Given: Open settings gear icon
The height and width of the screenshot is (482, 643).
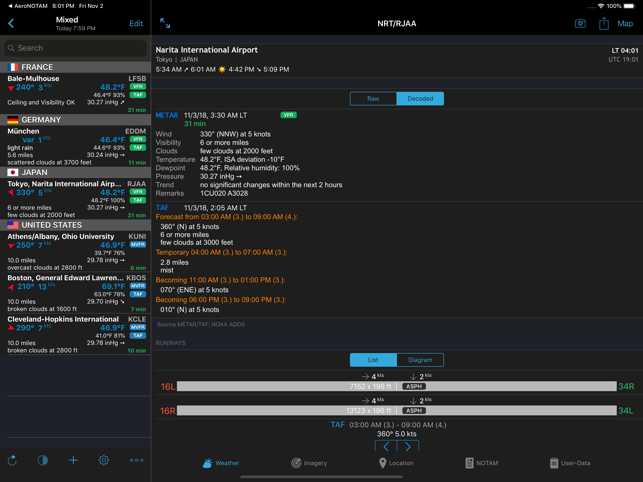Looking at the screenshot, I should click(x=104, y=460).
